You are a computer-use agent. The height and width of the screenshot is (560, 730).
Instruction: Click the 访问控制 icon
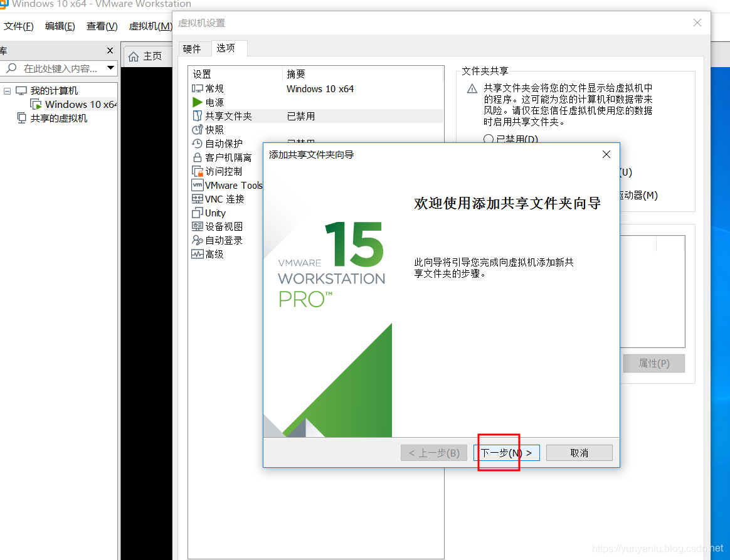198,171
